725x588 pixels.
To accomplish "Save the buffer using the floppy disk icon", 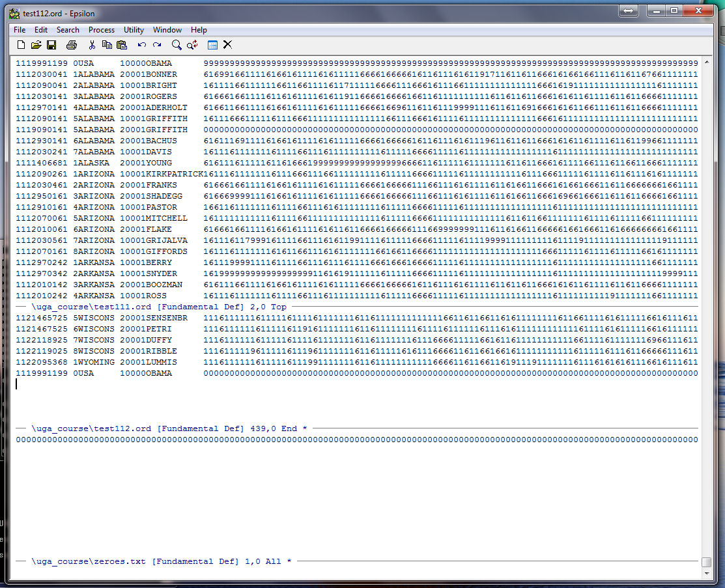I will (x=51, y=45).
